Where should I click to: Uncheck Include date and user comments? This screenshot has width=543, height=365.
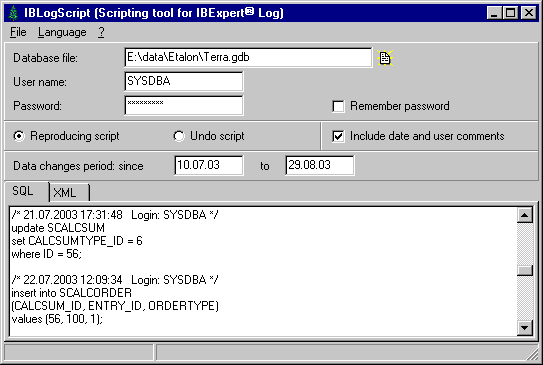tap(338, 136)
